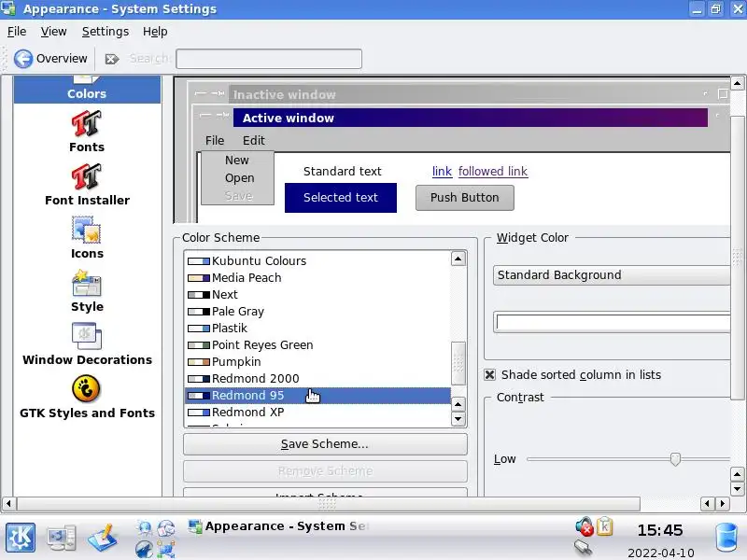
Task: Select Media Peach color scheme
Action: pyautogui.click(x=317, y=277)
